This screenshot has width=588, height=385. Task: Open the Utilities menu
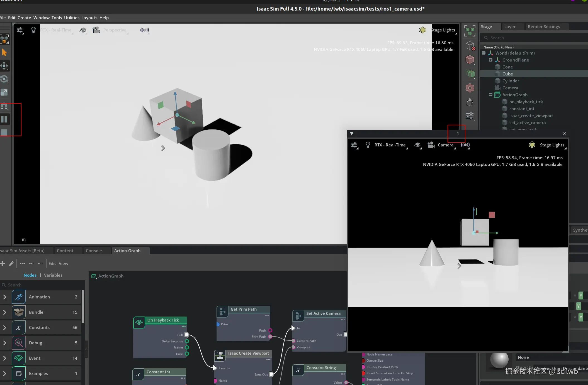click(72, 18)
